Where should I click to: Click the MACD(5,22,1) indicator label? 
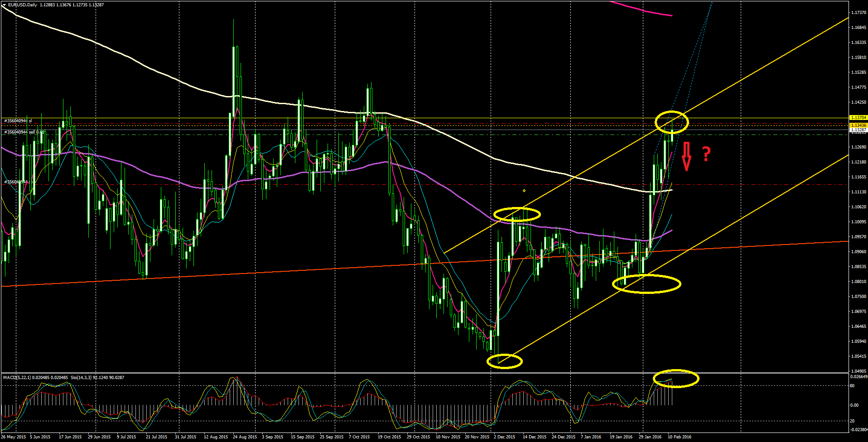point(17,377)
